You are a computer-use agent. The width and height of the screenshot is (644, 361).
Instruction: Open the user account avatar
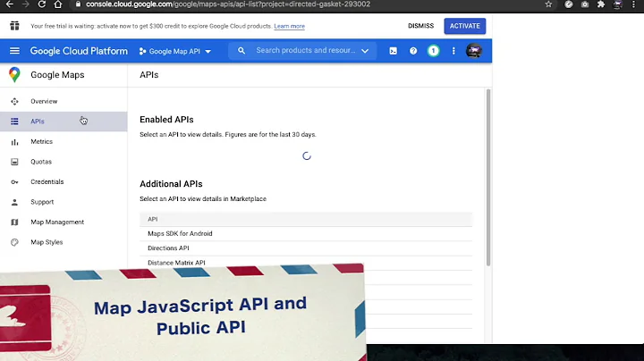[474, 51]
